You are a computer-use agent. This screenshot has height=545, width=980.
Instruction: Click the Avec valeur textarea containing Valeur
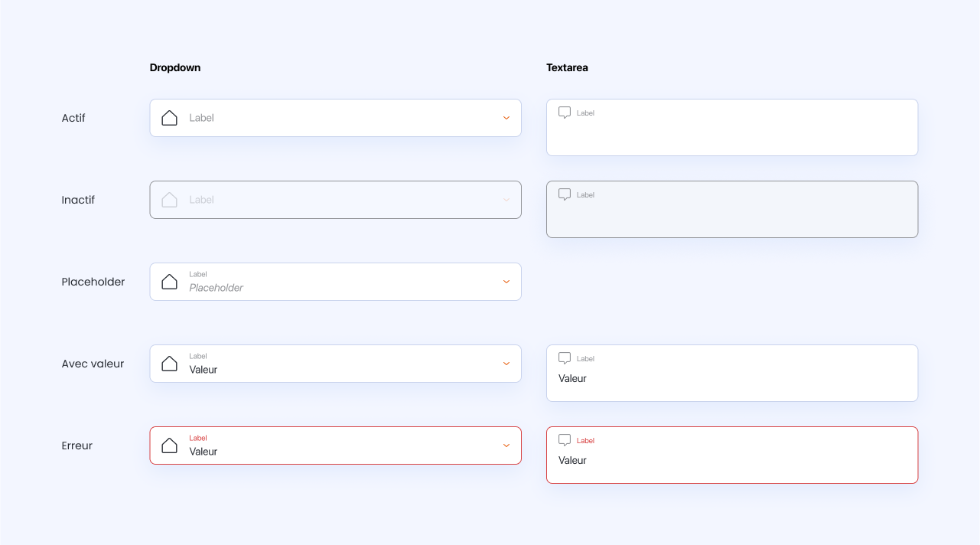tap(732, 373)
